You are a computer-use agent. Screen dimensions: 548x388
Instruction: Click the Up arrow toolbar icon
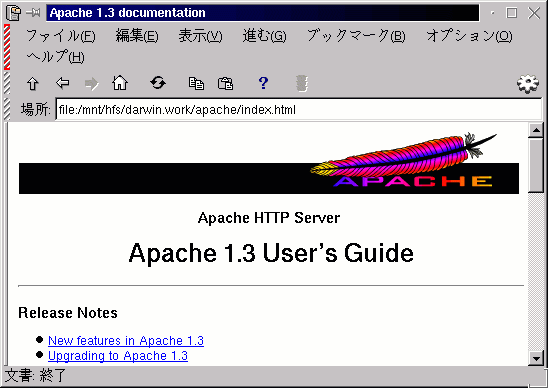[x=33, y=84]
